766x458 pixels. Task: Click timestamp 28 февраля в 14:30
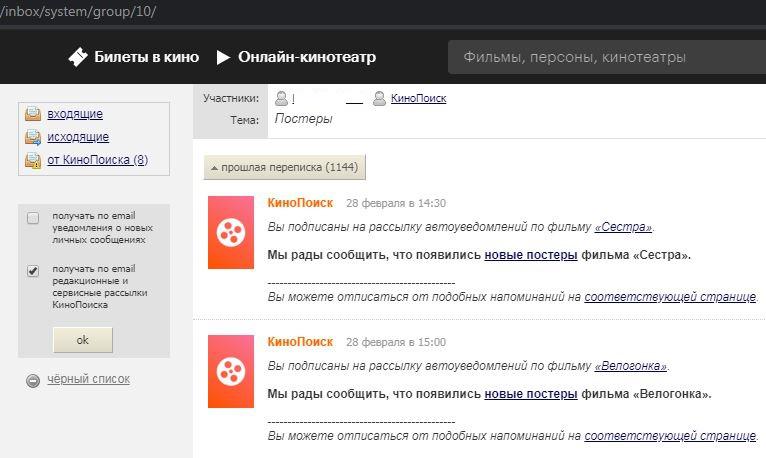pos(396,203)
